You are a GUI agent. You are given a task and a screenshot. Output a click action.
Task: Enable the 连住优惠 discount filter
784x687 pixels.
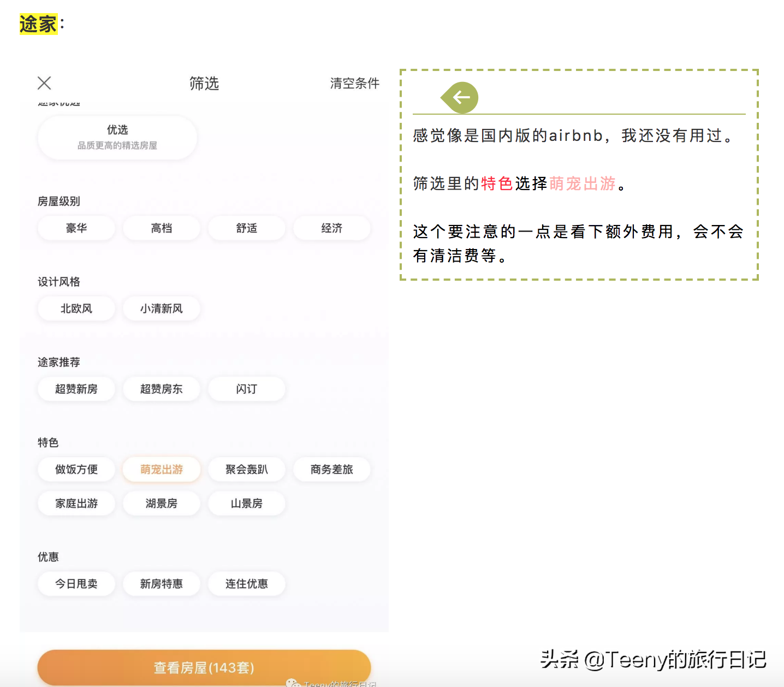click(247, 584)
